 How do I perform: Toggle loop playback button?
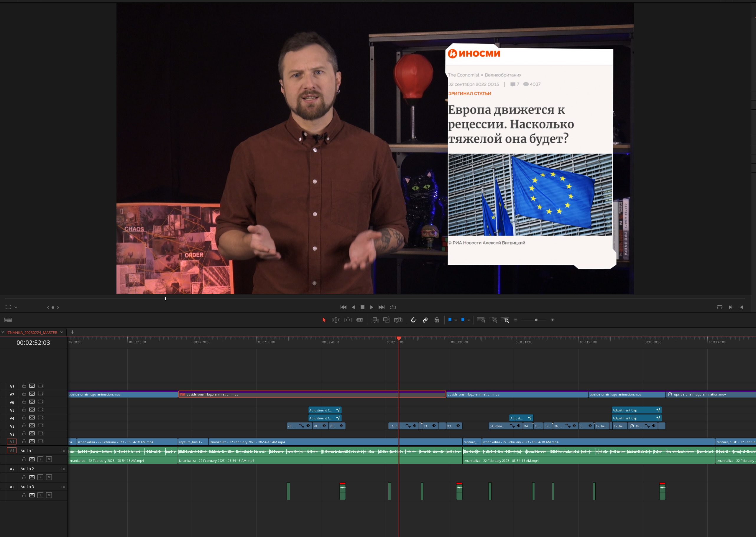393,307
